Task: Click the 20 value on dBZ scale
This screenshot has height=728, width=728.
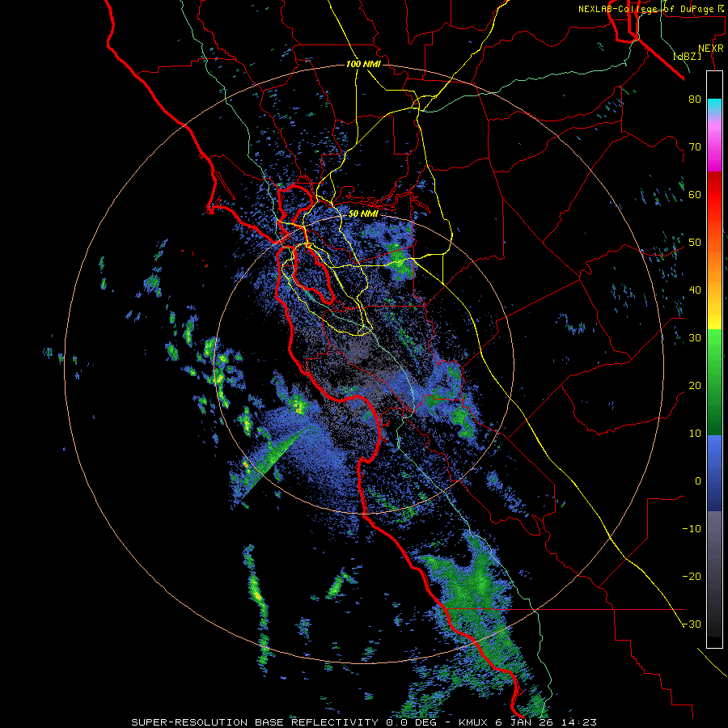Action: 695,386
